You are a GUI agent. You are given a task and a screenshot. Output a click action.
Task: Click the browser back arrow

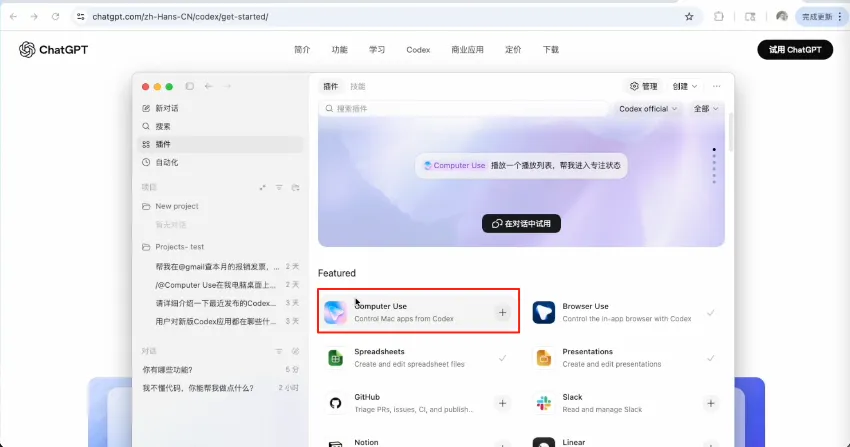[x=14, y=17]
